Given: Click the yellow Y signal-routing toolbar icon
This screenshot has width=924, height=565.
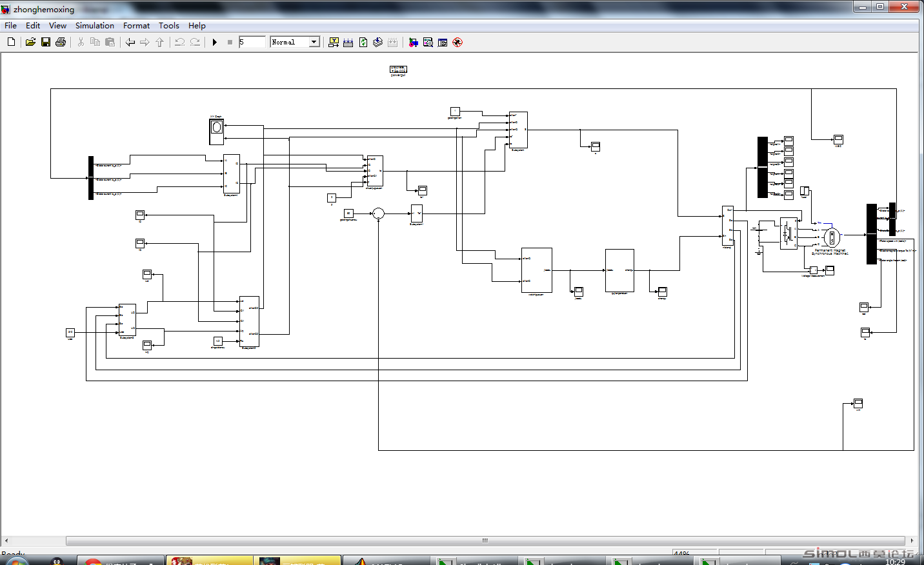Looking at the screenshot, I should (334, 42).
